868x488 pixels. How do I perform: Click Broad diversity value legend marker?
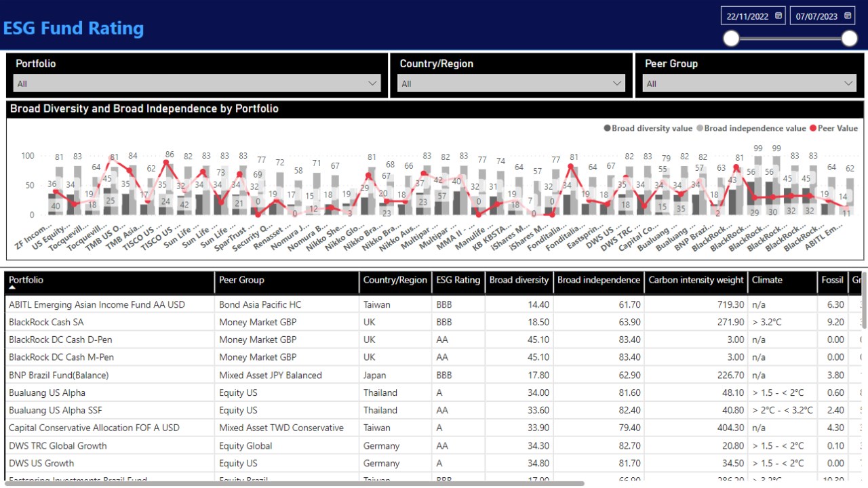coord(607,128)
